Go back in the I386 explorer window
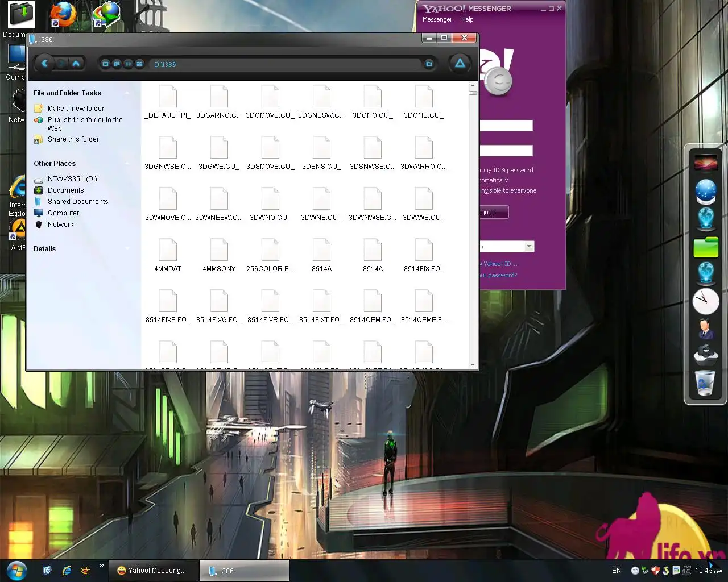The height and width of the screenshot is (582, 728). 44,64
